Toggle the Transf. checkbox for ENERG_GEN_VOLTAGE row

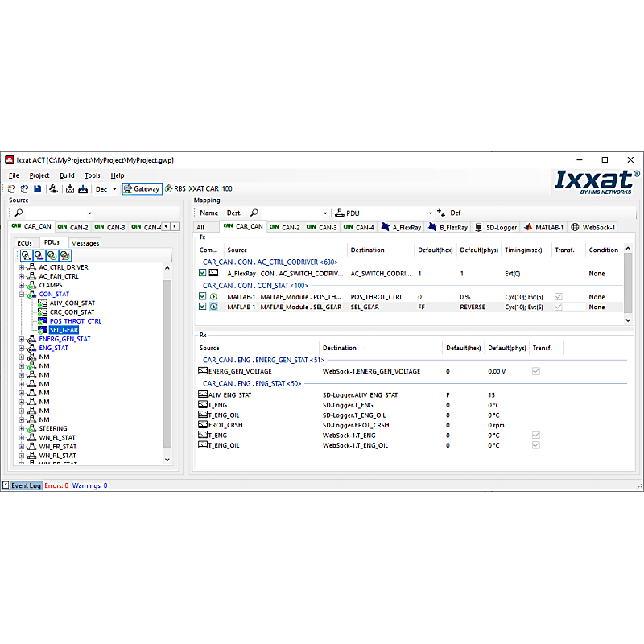[x=536, y=371]
